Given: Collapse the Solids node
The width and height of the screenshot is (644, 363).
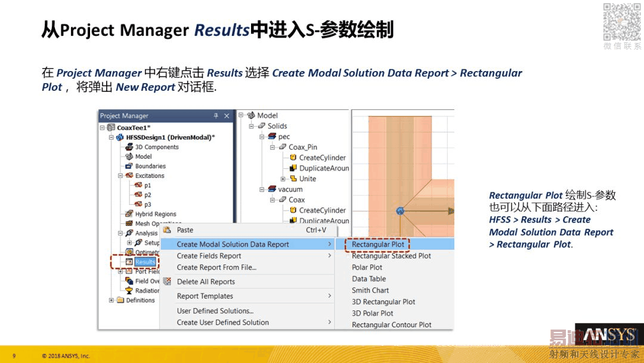Looking at the screenshot, I should 252,126.
